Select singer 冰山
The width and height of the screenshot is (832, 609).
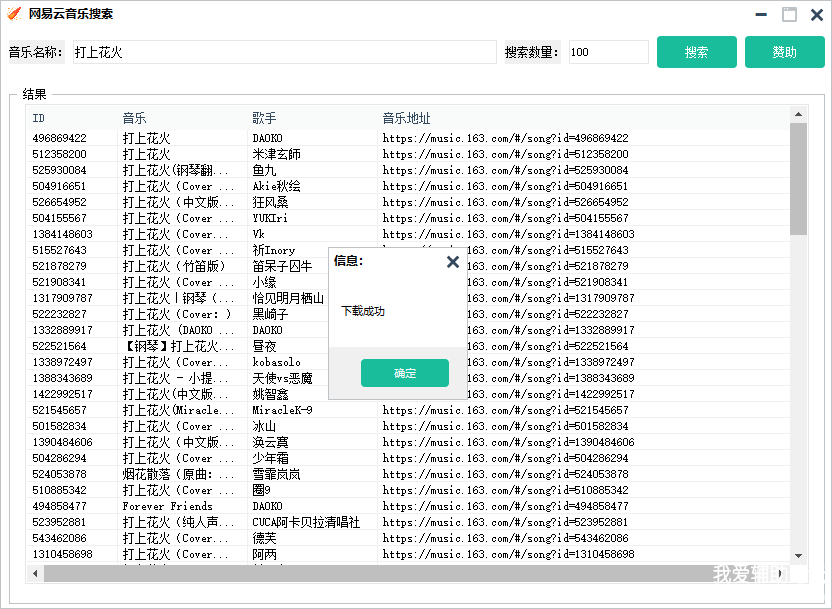[x=264, y=426]
